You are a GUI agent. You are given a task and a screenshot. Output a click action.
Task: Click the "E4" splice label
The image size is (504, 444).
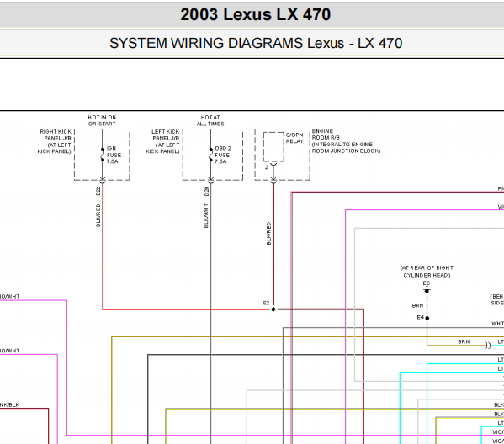[421, 317]
